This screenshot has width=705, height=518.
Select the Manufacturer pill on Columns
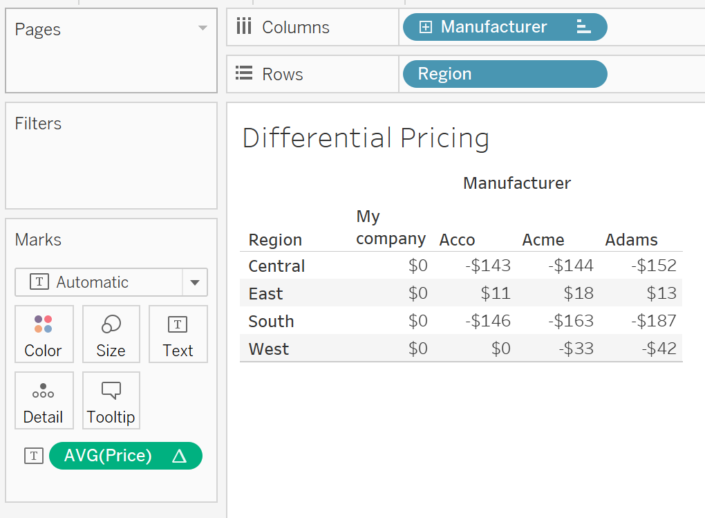[x=505, y=27]
